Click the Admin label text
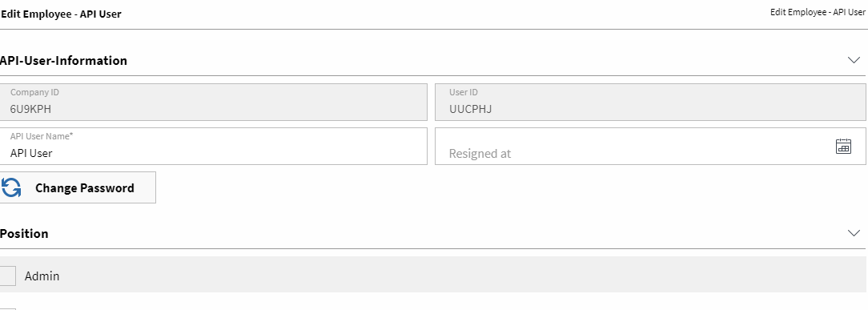The height and width of the screenshot is (310, 868). pos(42,276)
